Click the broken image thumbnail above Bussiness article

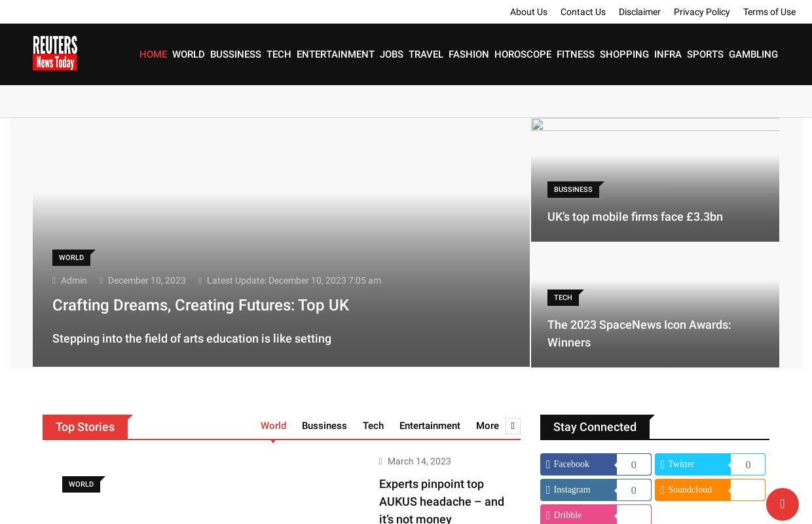point(538,125)
